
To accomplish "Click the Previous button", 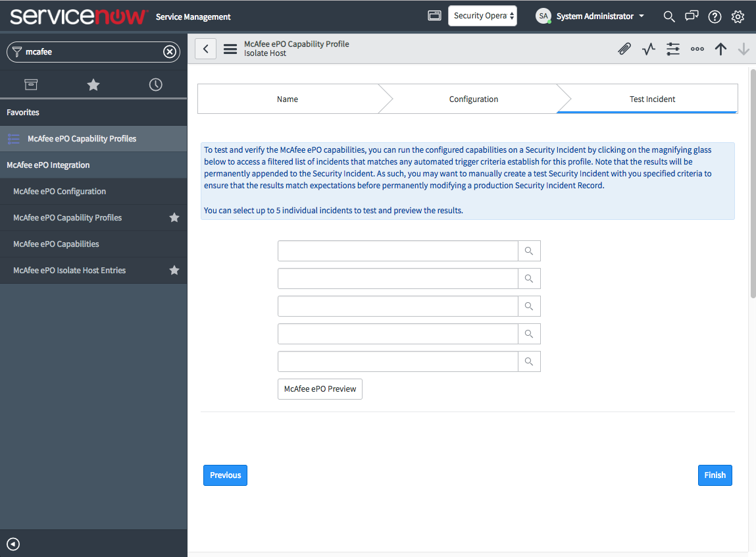I will click(225, 475).
